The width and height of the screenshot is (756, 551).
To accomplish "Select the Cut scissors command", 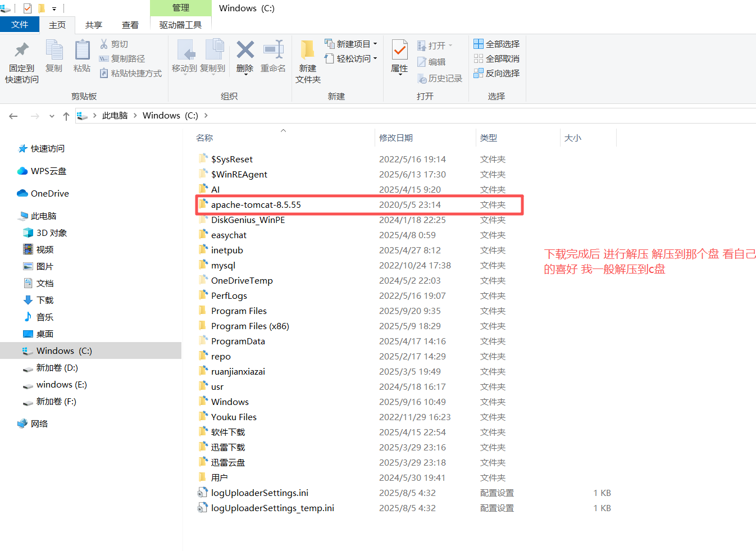I will (x=114, y=44).
